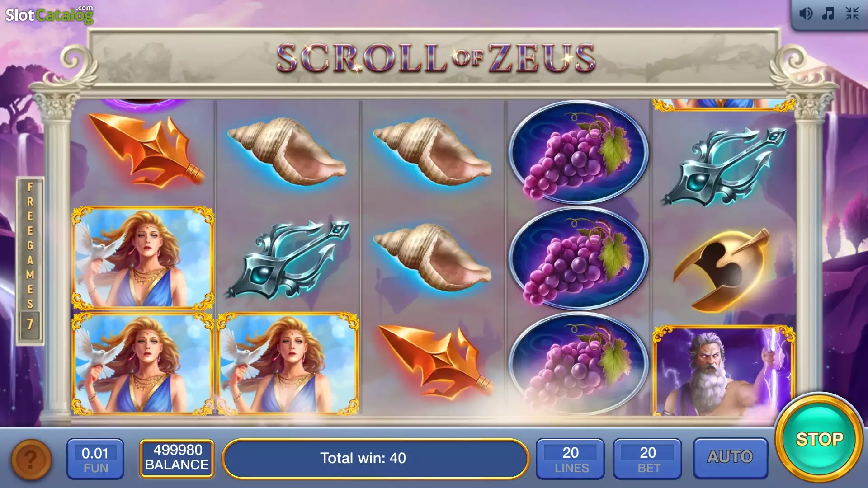Viewport: 868px width, 488px height.
Task: Adjust the 20 LINES setting
Action: tap(571, 459)
